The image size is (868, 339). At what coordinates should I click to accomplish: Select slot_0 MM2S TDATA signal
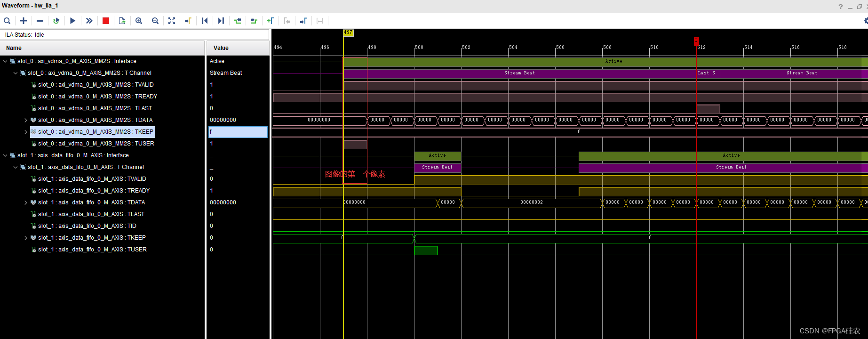(x=96, y=120)
